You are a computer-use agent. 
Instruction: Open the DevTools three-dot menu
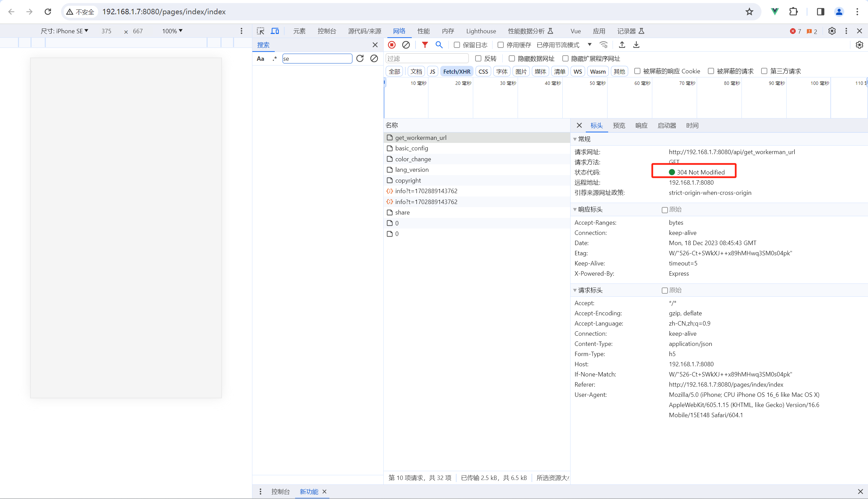coord(846,31)
